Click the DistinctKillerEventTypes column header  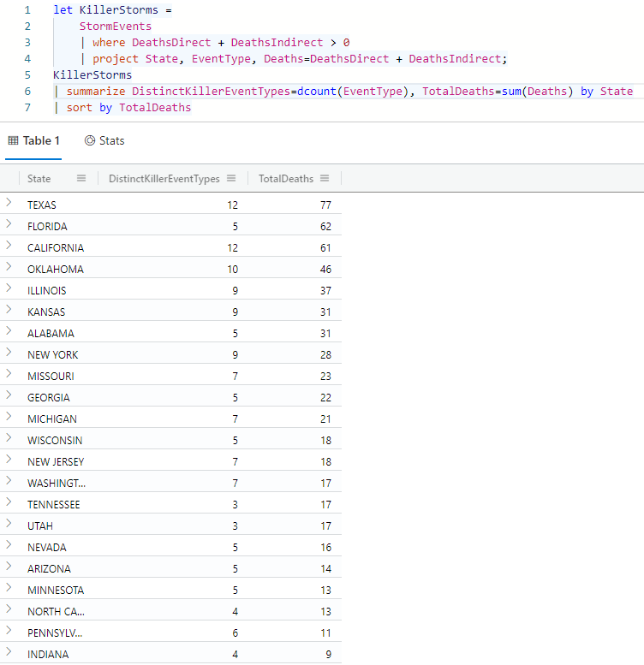164,179
